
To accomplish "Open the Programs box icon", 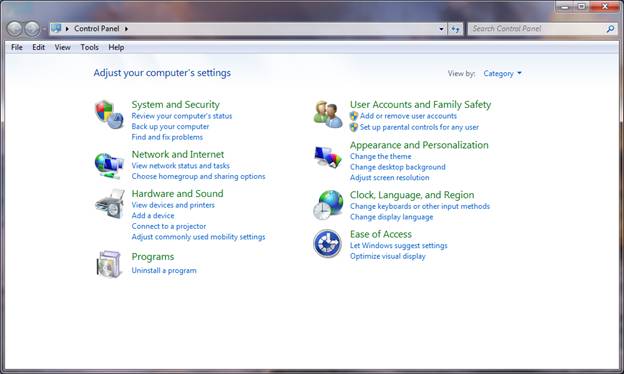I will (x=109, y=264).
